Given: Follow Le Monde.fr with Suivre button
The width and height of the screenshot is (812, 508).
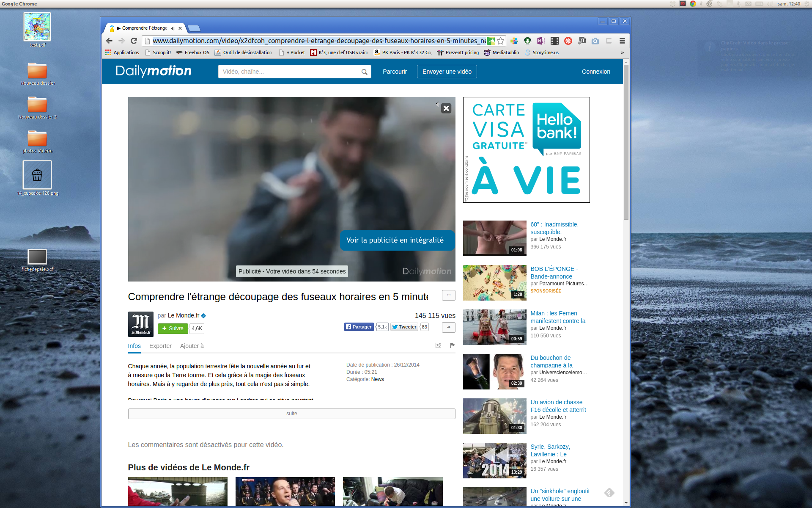Looking at the screenshot, I should 173,329.
